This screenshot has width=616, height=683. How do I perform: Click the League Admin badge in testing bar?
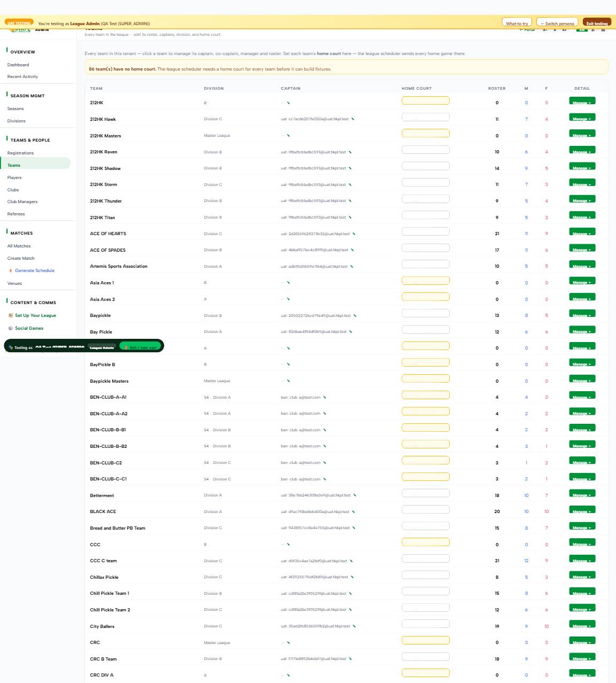(x=102, y=347)
